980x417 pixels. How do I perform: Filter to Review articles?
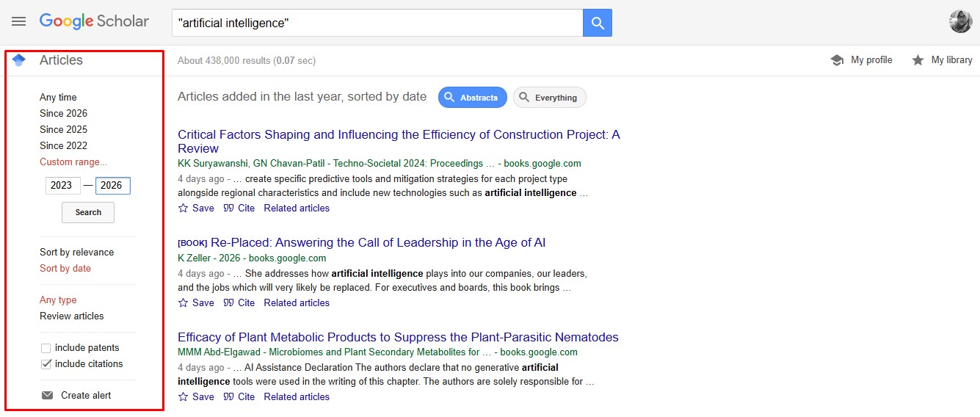coord(72,316)
